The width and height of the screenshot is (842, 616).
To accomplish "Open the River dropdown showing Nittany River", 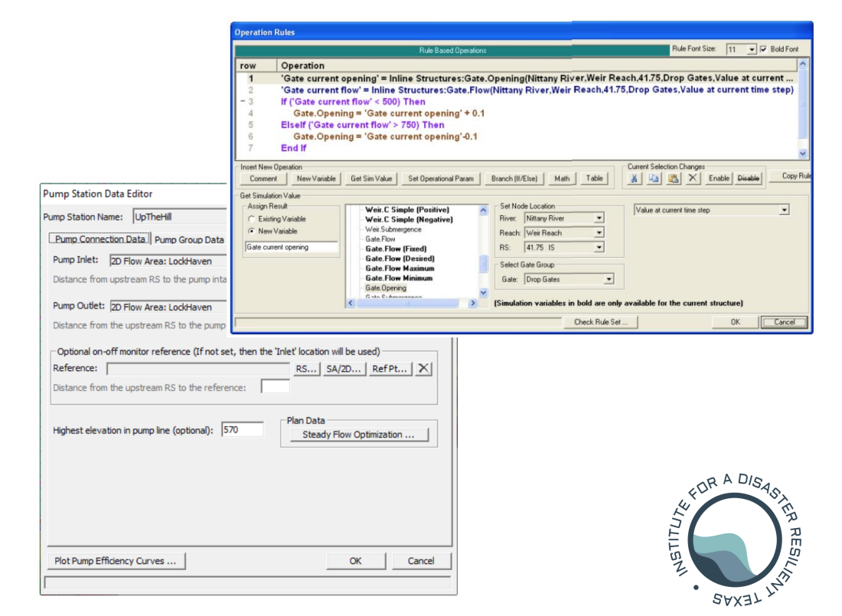I will coord(599,218).
